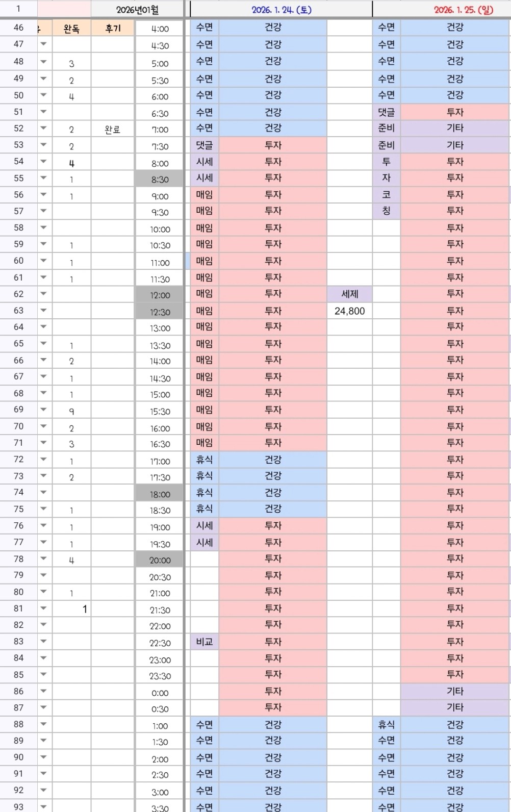Viewport: 511px width, 812px height.
Task: Click the 2026년01월 month header cell
Action: (137, 9)
